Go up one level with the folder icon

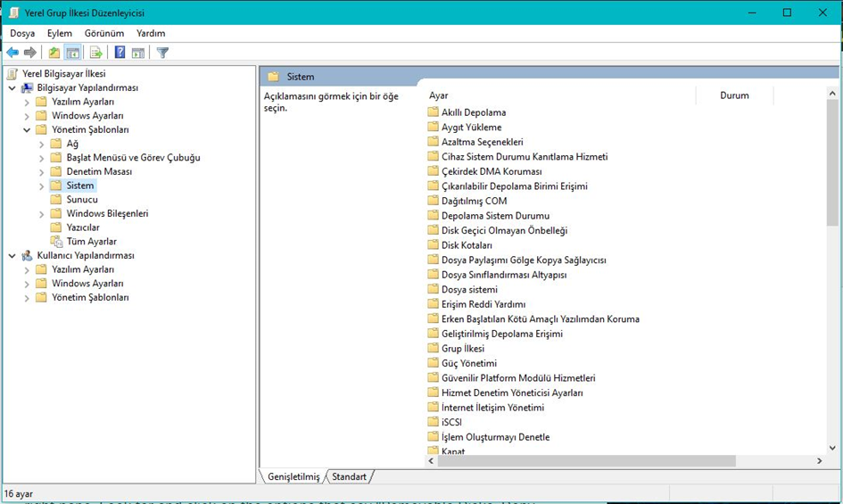coord(54,52)
